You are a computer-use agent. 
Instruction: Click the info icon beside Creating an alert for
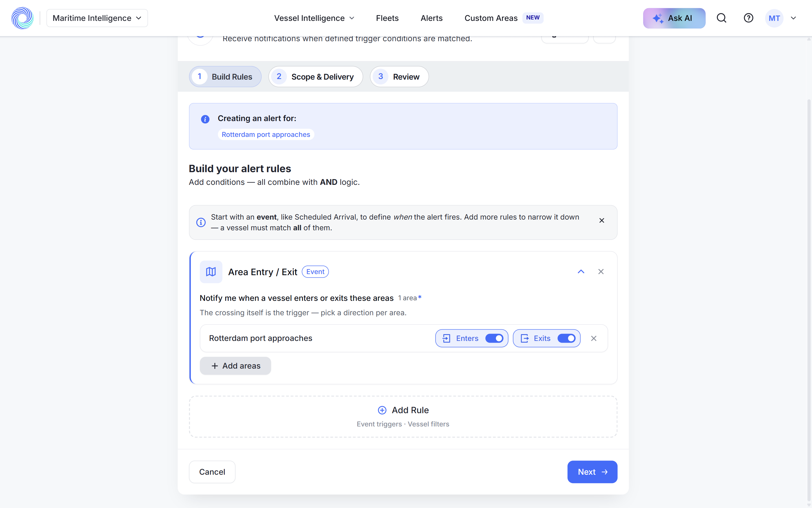click(205, 119)
